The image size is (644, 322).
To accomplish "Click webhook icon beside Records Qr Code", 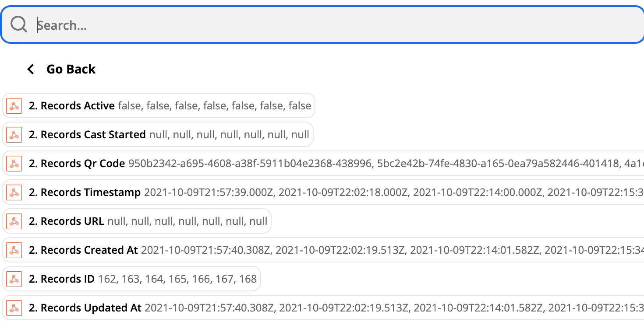I will (14, 164).
